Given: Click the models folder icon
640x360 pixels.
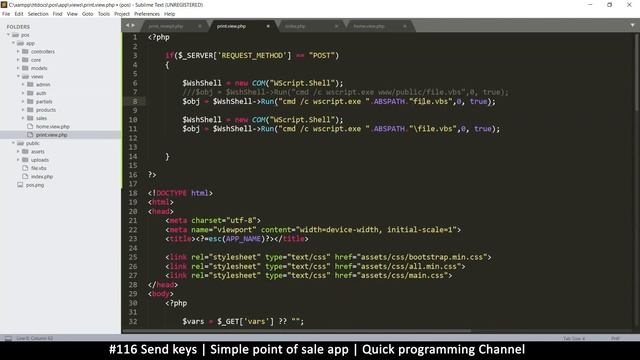Looking at the screenshot, I should click(x=25, y=68).
